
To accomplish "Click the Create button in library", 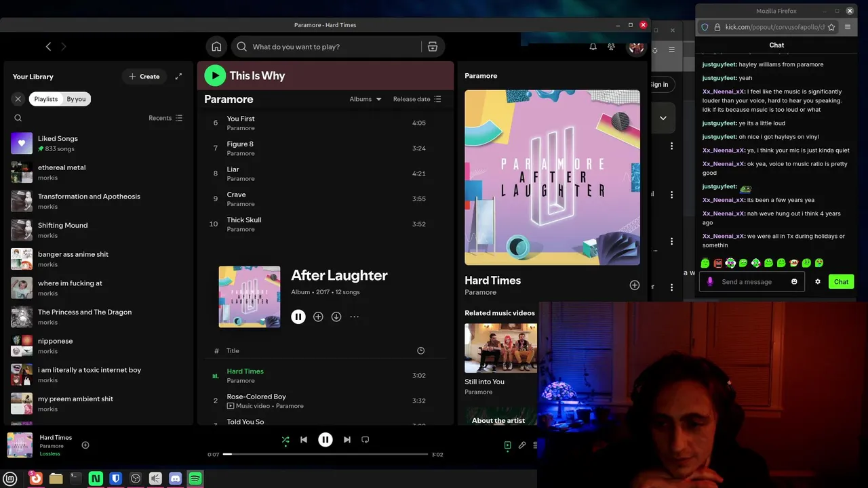I will tap(144, 77).
